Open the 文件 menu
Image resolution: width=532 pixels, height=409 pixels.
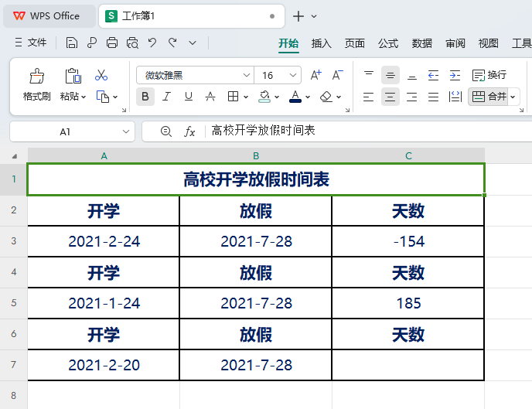click(x=31, y=43)
